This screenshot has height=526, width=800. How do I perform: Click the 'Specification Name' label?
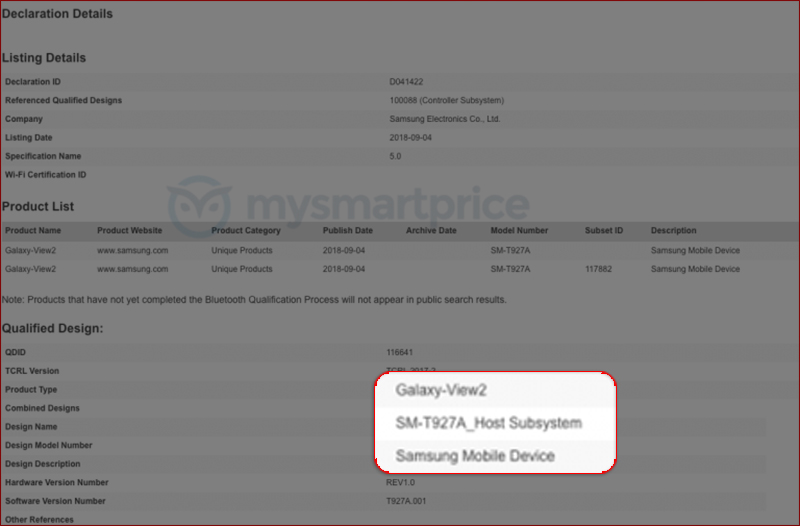[x=43, y=156]
